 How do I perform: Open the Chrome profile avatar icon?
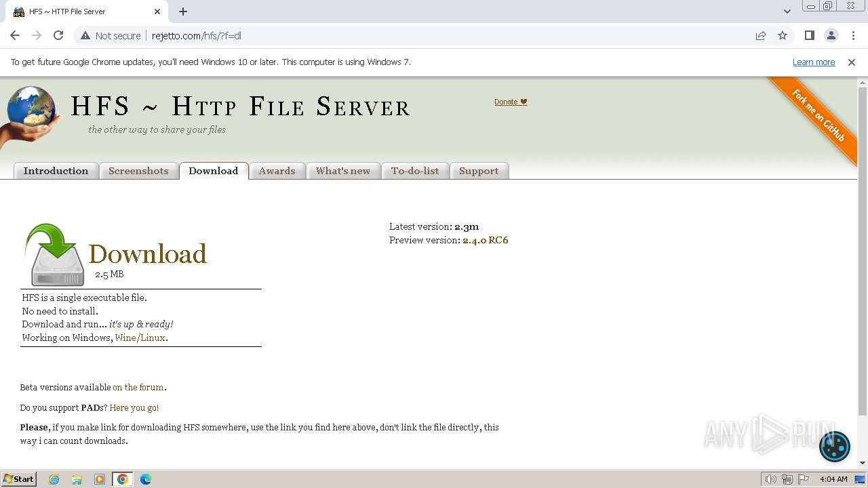(x=831, y=35)
